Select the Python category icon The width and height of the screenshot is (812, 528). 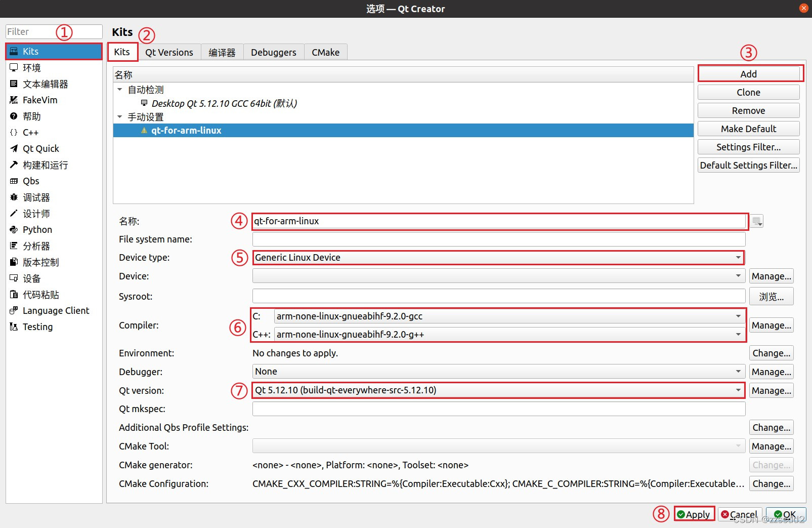coord(14,229)
